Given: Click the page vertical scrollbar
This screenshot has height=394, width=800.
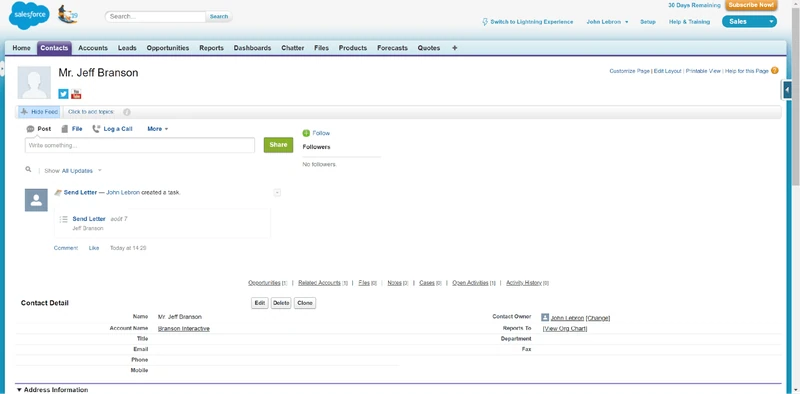Looking at the screenshot, I should [795, 97].
